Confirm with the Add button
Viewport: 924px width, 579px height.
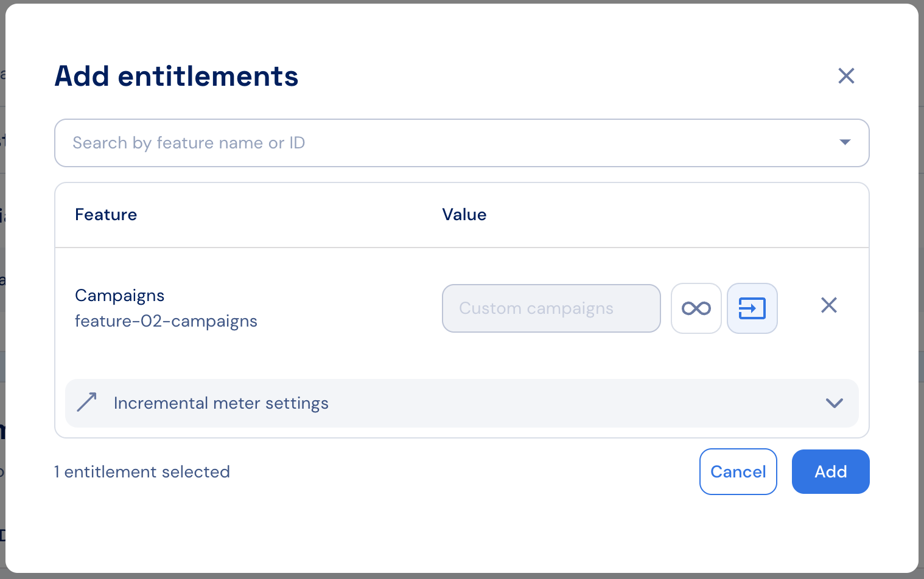831,471
